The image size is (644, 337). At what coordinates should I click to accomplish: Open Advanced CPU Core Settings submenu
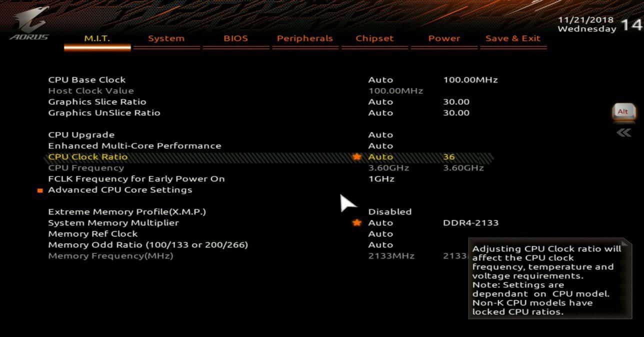(120, 190)
